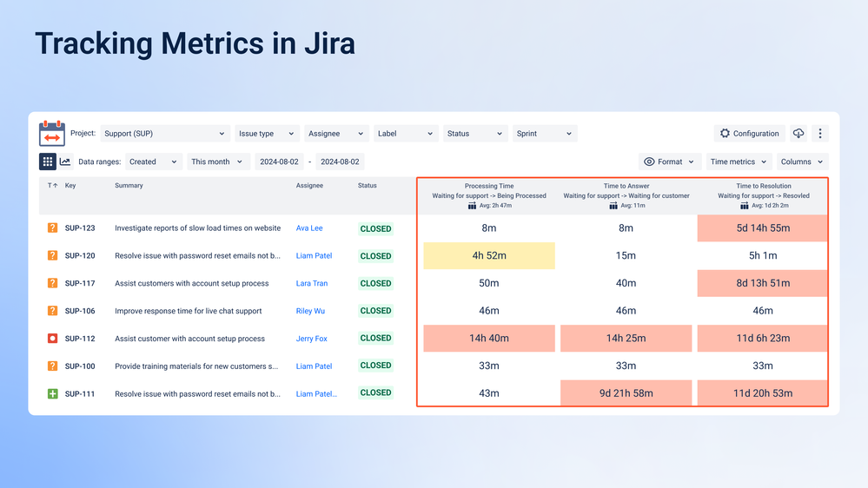Click the start date field 2024-08-02
The image size is (868, 488).
pyautogui.click(x=279, y=162)
